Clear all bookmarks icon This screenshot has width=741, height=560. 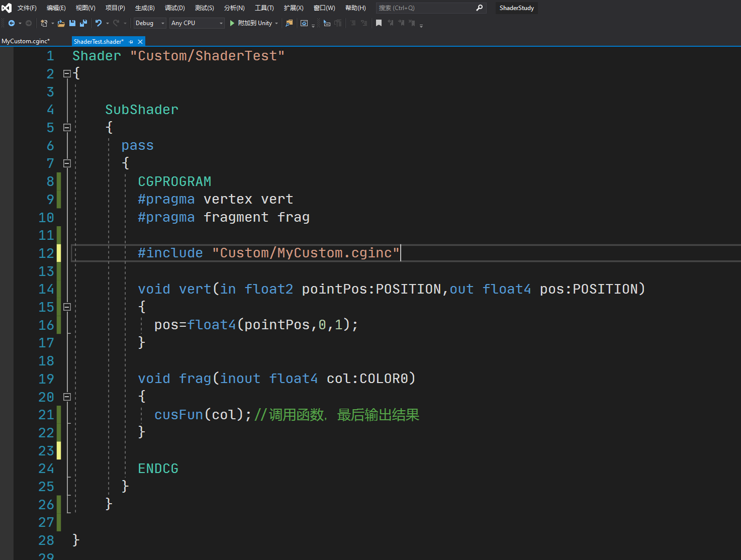[x=412, y=23]
